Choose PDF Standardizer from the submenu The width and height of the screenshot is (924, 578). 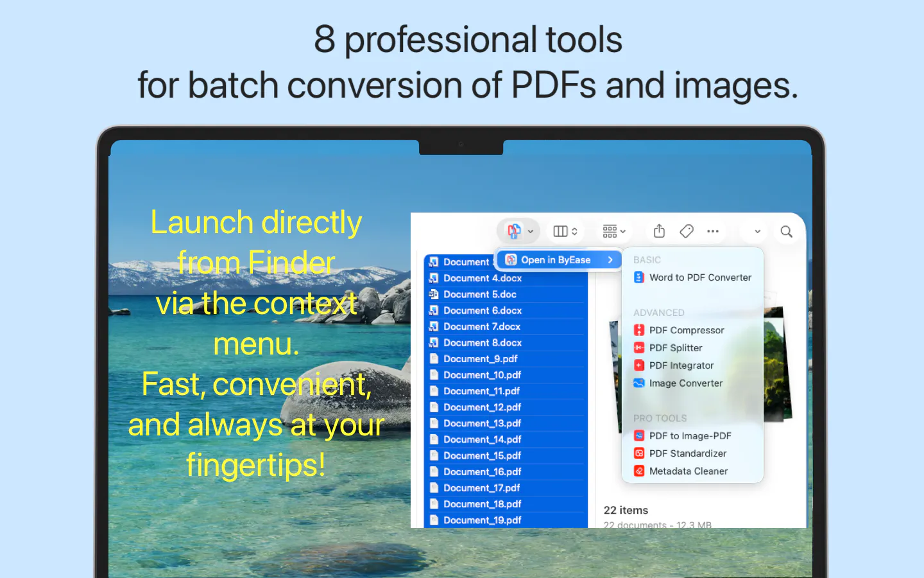pyautogui.click(x=680, y=453)
